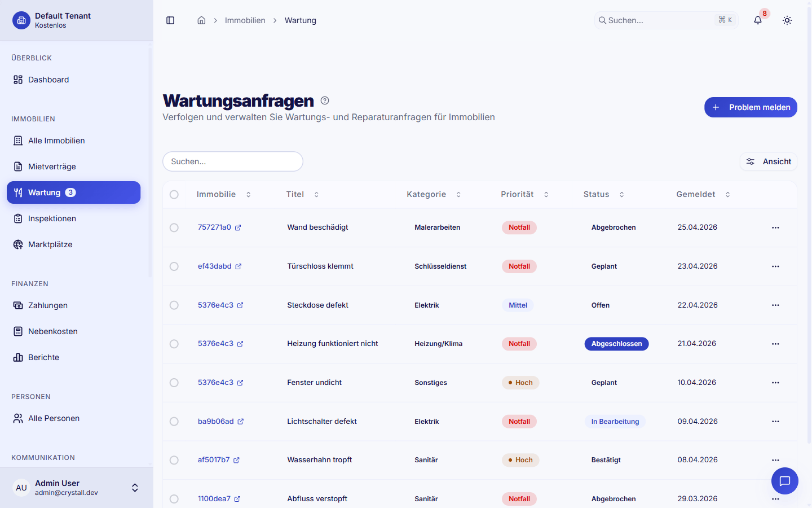Open row actions for Steckdose defekt
This screenshot has height=508, width=812.
[x=775, y=305]
